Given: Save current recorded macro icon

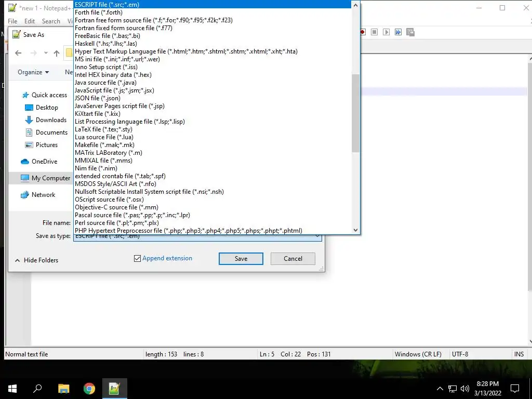Looking at the screenshot, I should coord(410,32).
